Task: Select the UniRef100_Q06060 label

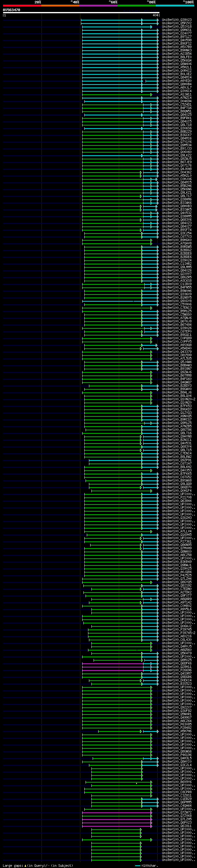Action: (x=177, y=152)
